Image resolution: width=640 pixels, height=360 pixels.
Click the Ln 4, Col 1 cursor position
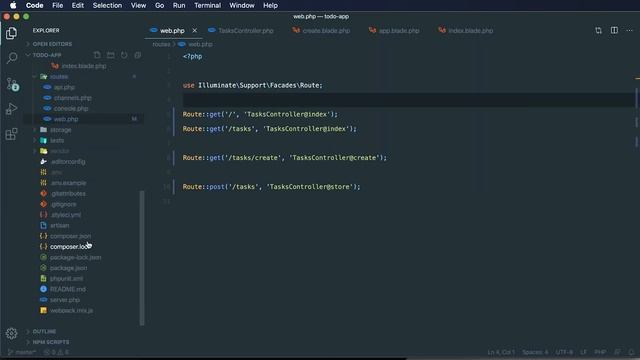tap(501, 352)
